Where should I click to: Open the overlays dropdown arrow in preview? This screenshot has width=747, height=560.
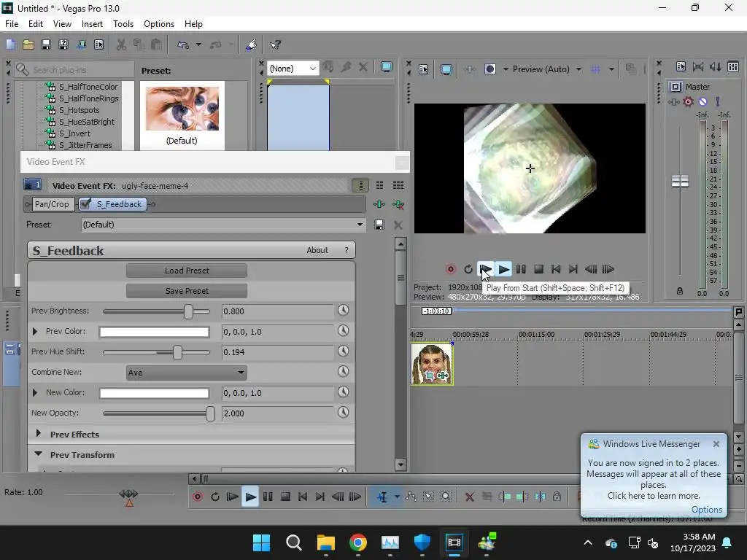611,69
